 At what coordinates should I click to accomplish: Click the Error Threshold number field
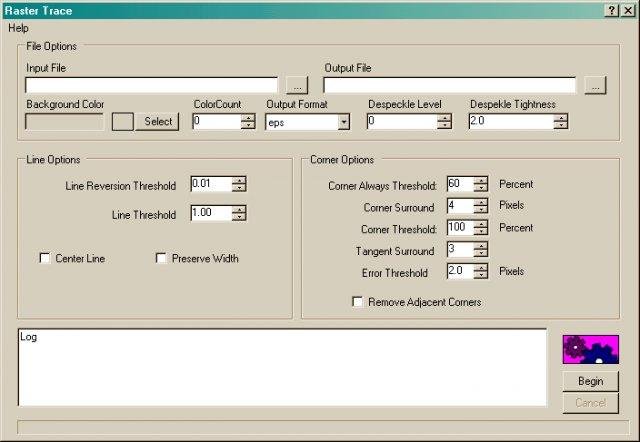click(460, 271)
